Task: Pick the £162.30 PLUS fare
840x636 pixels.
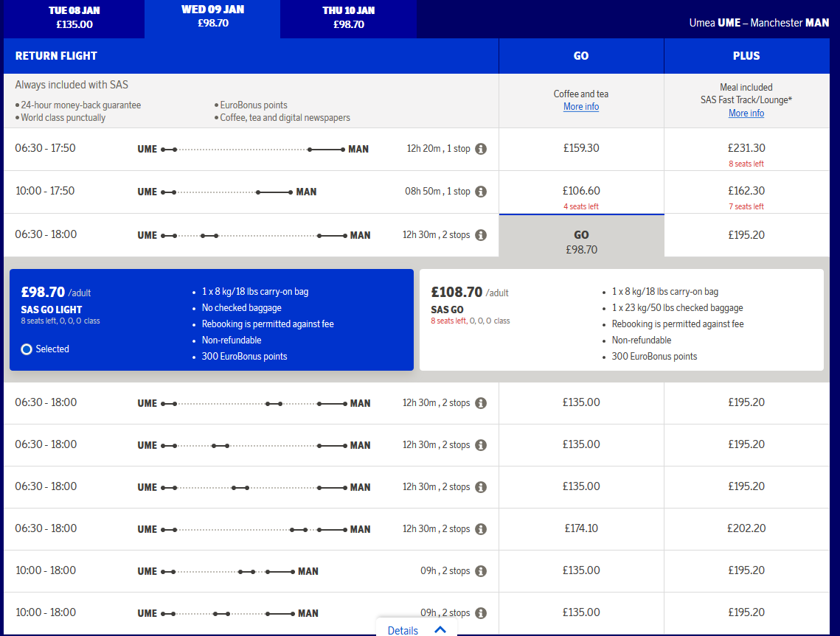Action: point(746,192)
